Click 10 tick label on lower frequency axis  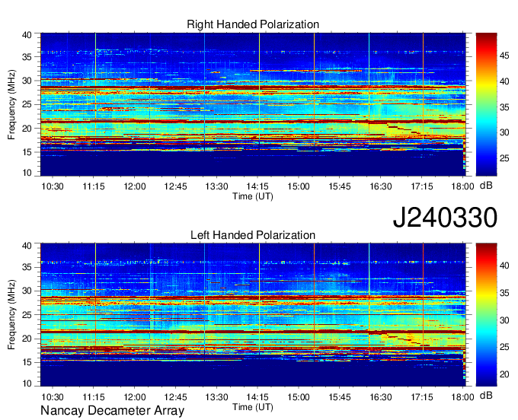coord(27,383)
